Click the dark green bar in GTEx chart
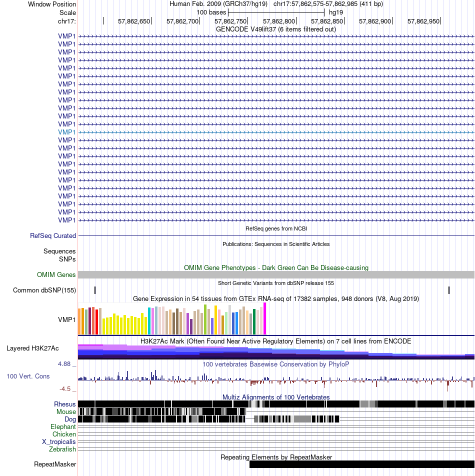This screenshot has width=475, height=476. [x=254, y=322]
